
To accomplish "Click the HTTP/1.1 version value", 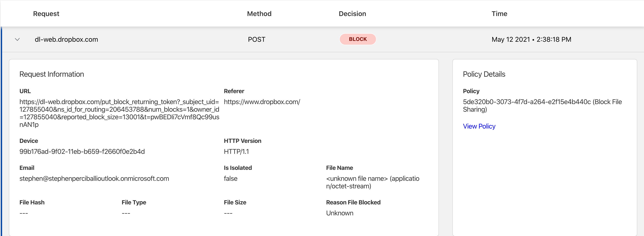I will click(x=236, y=152).
